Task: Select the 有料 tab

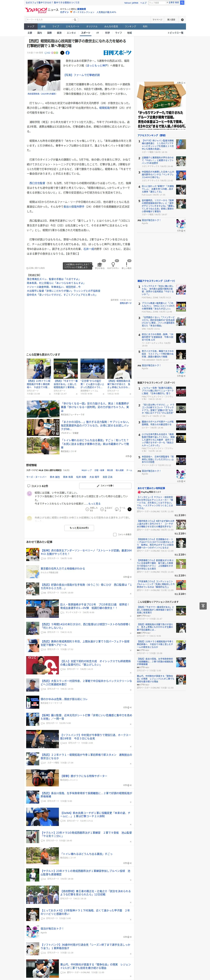Action: [145, 27]
